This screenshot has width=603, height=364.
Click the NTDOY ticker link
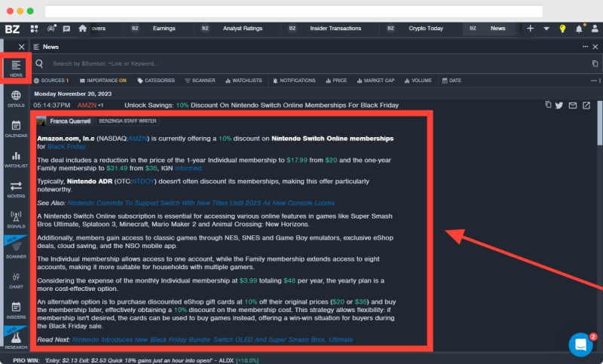coord(143,182)
